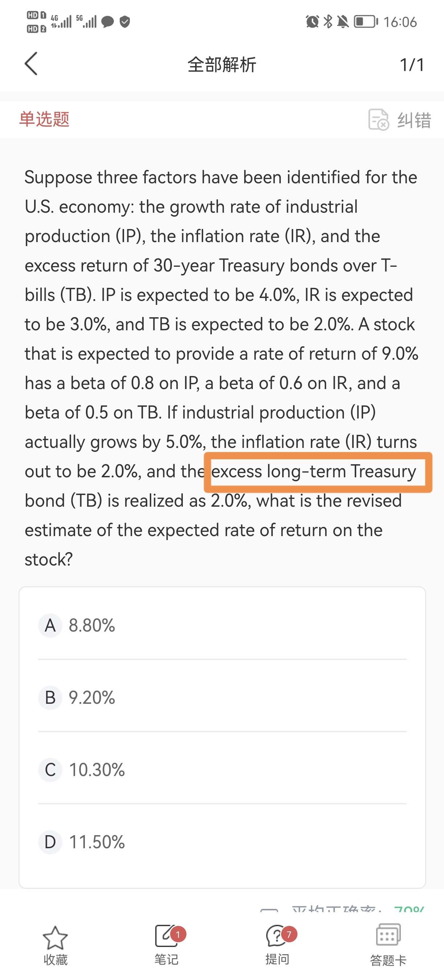Select option C 10.30%
The height and width of the screenshot is (980, 444).
(x=96, y=770)
